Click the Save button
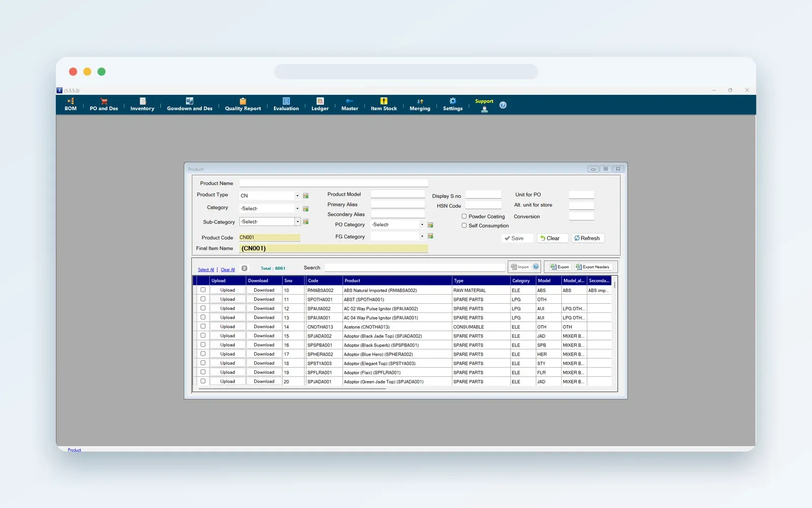Image resolution: width=812 pixels, height=508 pixels. pos(517,238)
